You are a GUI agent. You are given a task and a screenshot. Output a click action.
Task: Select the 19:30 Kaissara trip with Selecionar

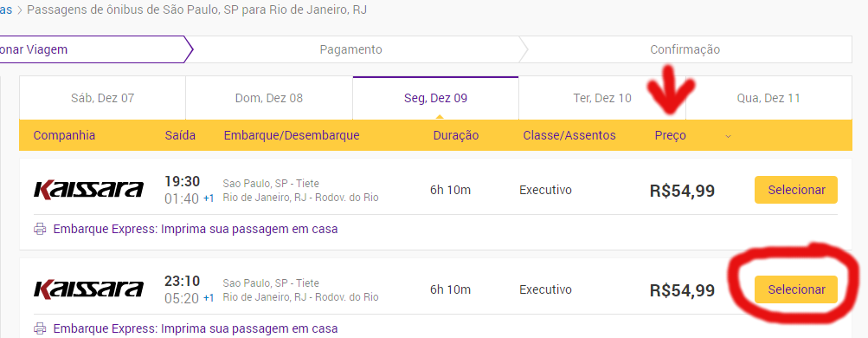point(796,190)
